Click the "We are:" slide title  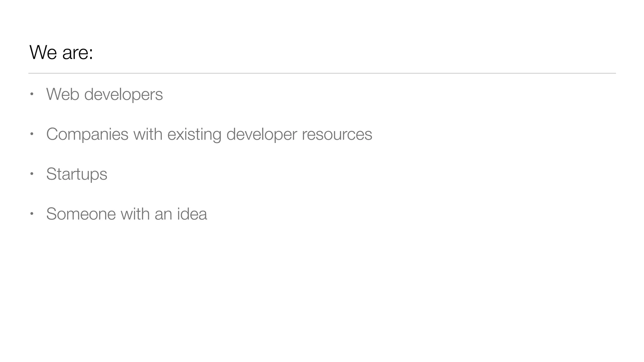click(x=61, y=52)
